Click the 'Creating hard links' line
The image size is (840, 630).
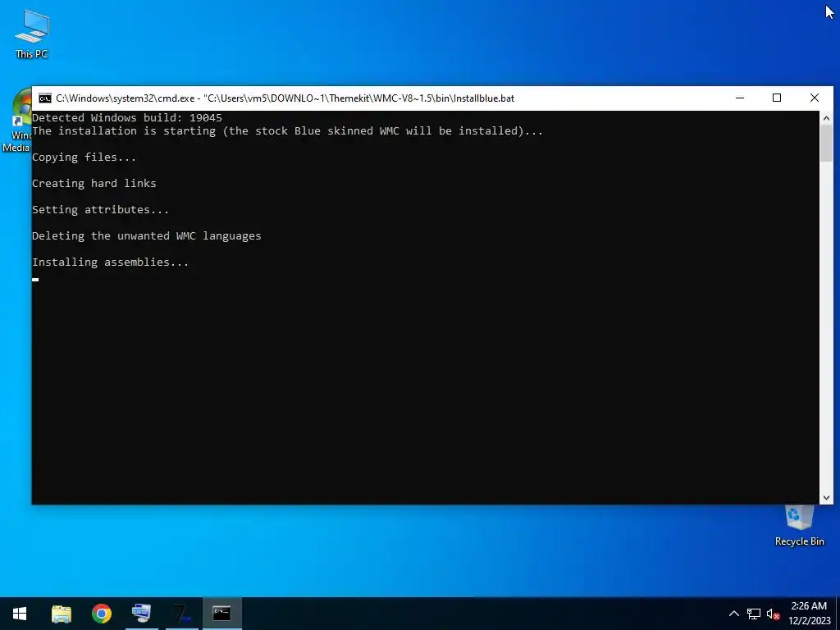(94, 183)
